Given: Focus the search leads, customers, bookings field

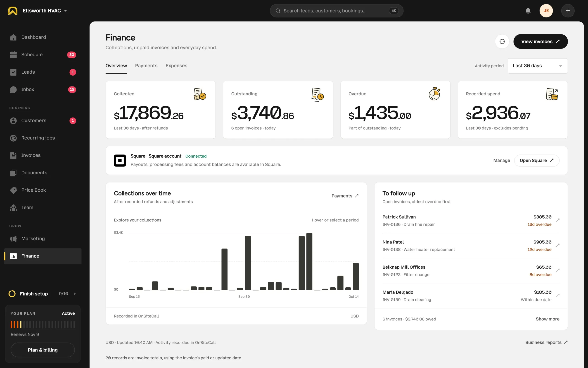Looking at the screenshot, I should (337, 11).
